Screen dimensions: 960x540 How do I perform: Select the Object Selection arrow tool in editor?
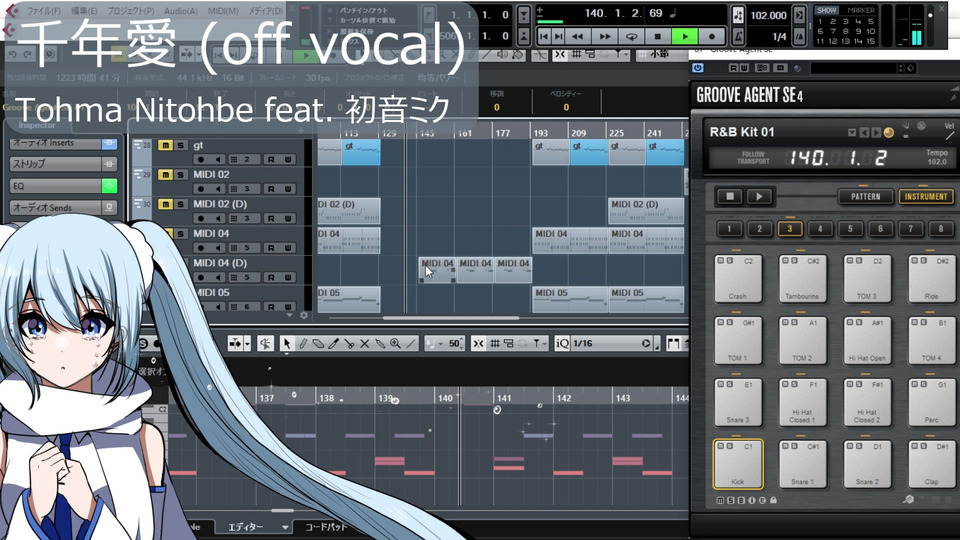pyautogui.click(x=287, y=343)
